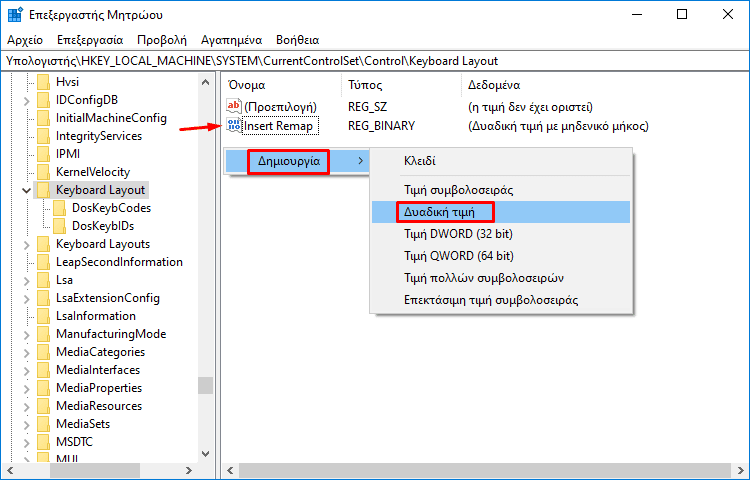Click the MSDTC folder icon

click(44, 442)
